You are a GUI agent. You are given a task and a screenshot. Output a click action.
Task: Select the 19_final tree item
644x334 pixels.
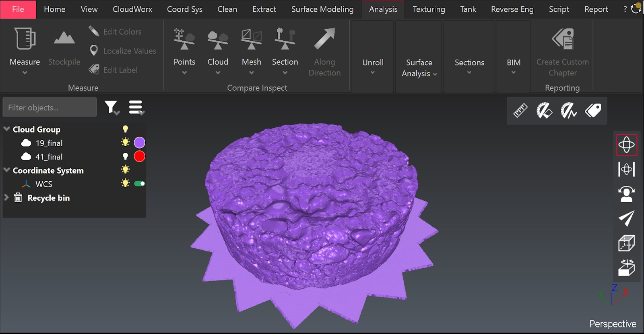click(49, 143)
